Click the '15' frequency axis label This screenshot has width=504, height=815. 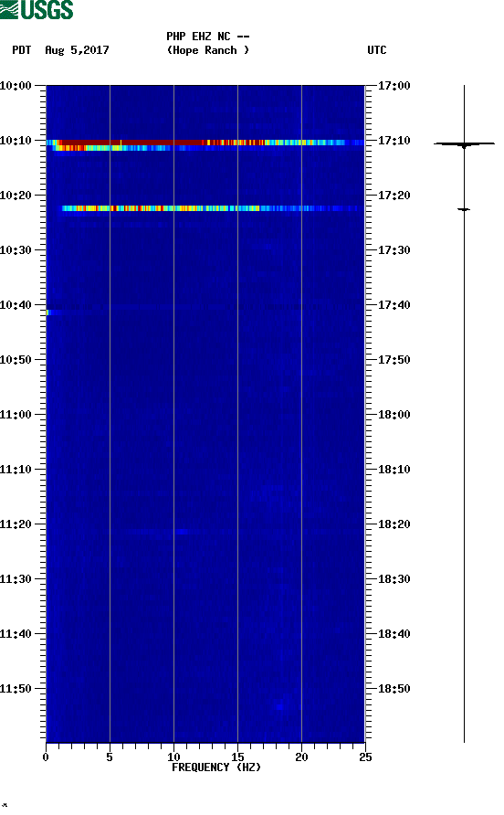tap(237, 757)
